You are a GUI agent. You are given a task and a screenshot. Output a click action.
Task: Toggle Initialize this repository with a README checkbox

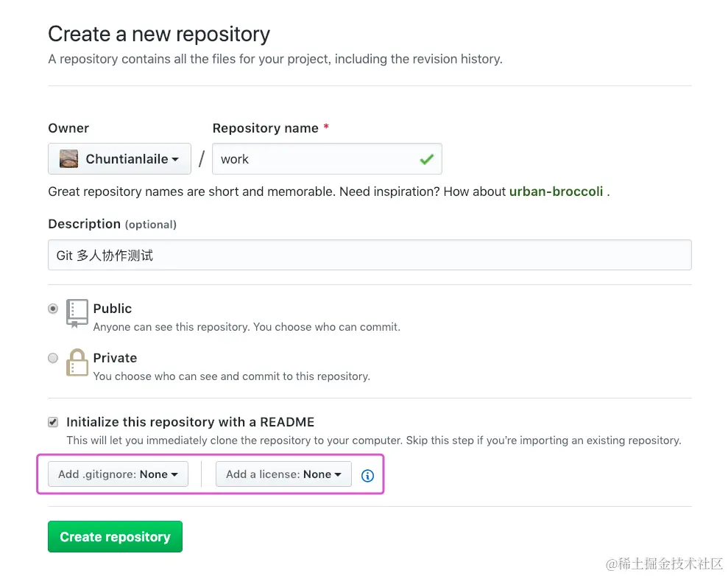53,422
